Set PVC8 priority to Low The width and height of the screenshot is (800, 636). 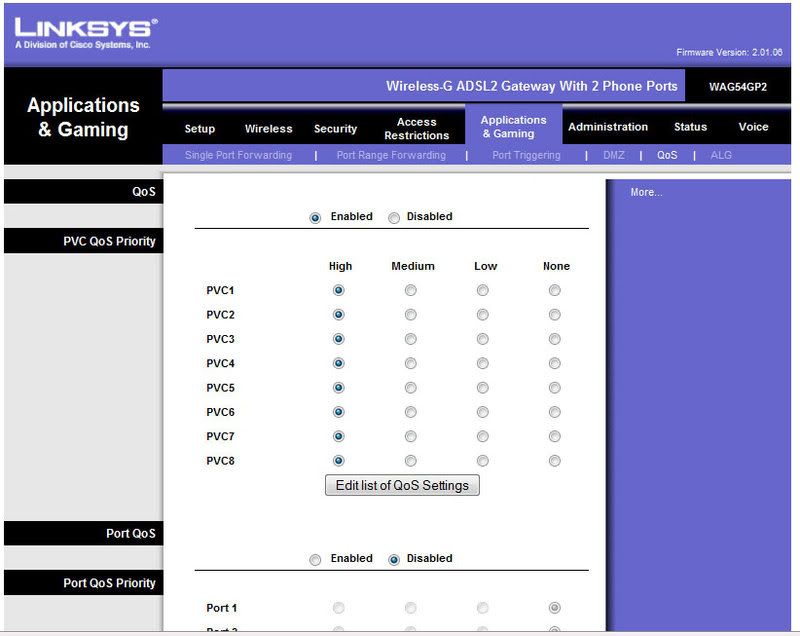pyautogui.click(x=482, y=461)
